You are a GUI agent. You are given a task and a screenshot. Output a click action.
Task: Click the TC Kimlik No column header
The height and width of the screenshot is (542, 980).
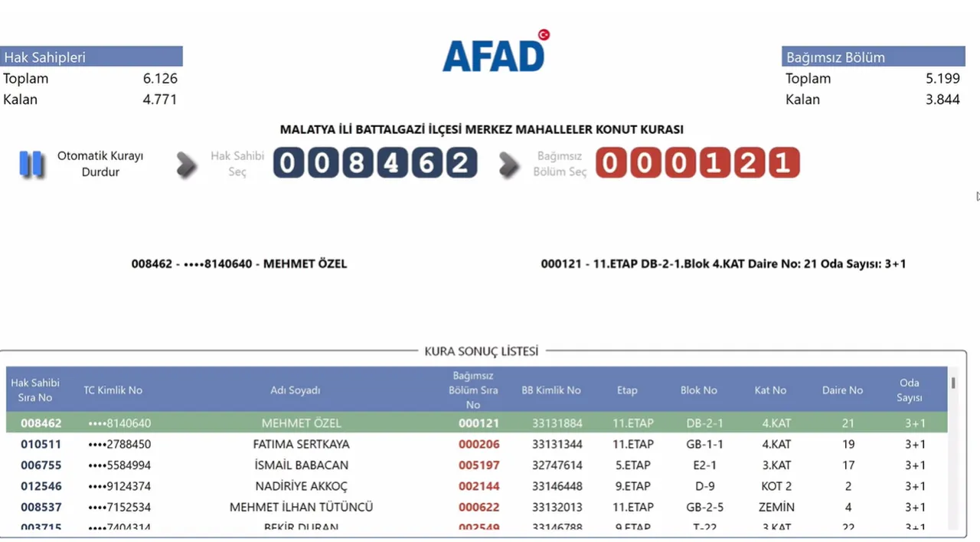[x=113, y=390]
